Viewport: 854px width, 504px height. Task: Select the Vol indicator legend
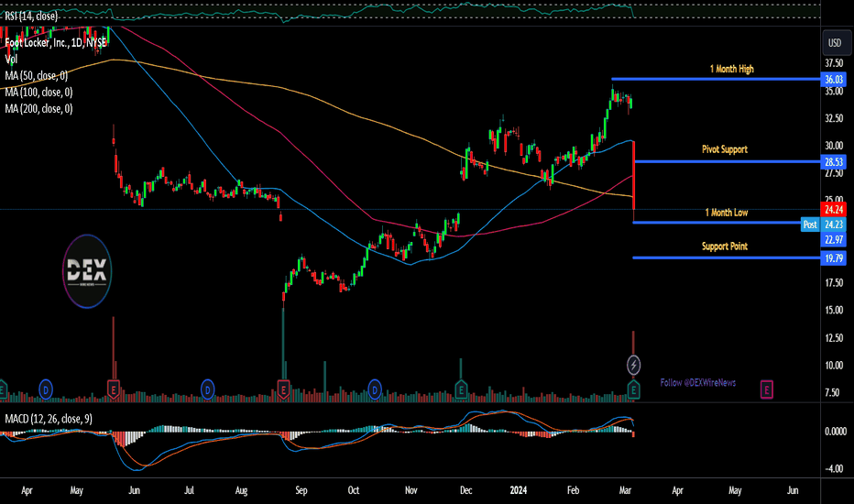11,59
